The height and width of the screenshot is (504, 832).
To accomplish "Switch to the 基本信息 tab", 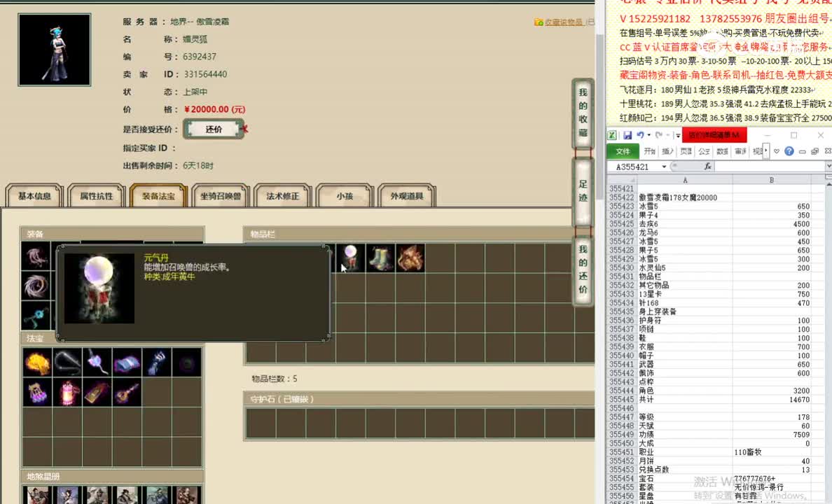I will pyautogui.click(x=34, y=196).
